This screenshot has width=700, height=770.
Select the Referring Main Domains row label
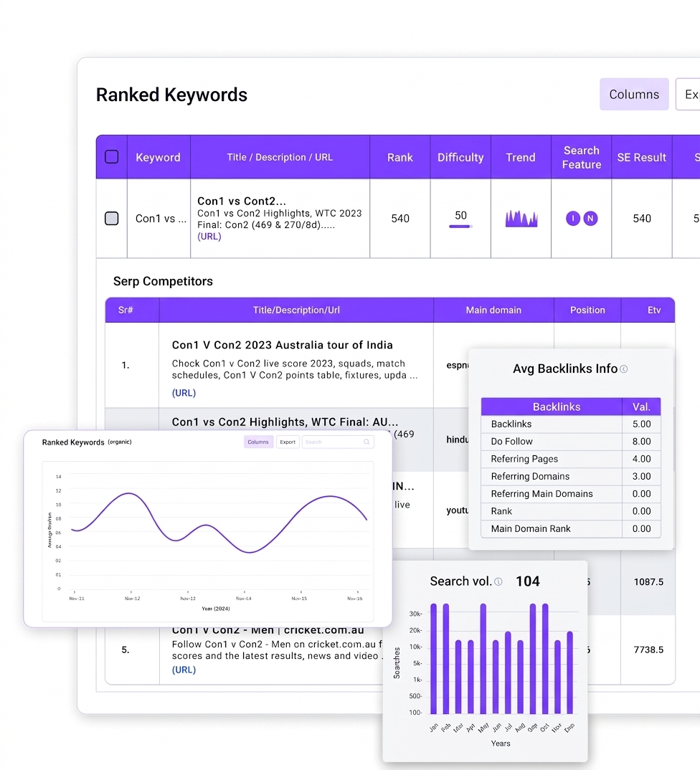click(x=541, y=493)
